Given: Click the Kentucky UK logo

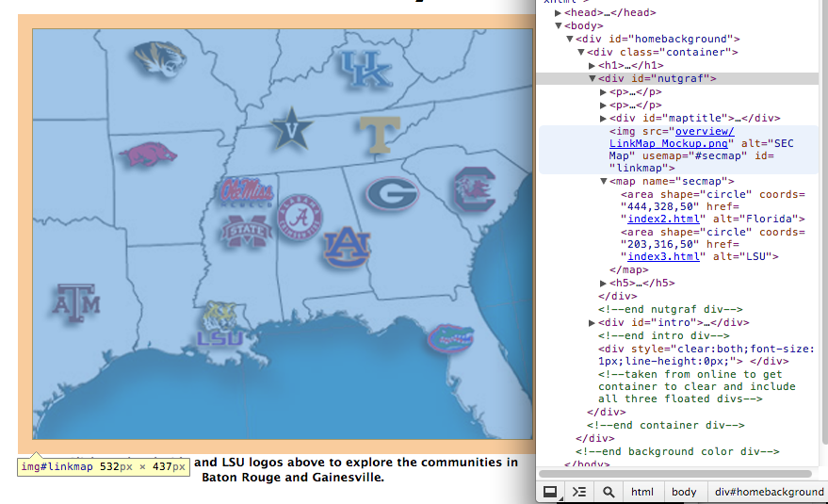Looking at the screenshot, I should [x=365, y=69].
